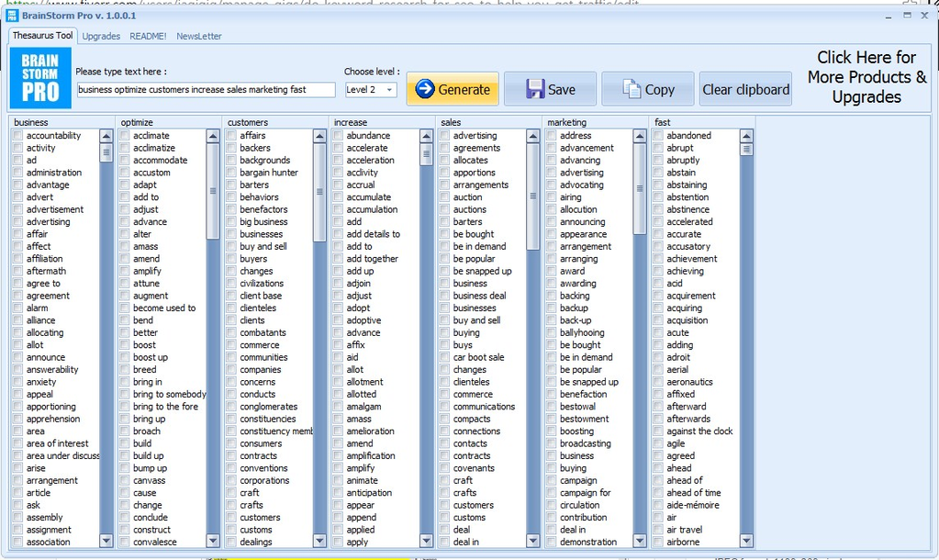Click the Save button
939x560 pixels.
[x=550, y=89]
